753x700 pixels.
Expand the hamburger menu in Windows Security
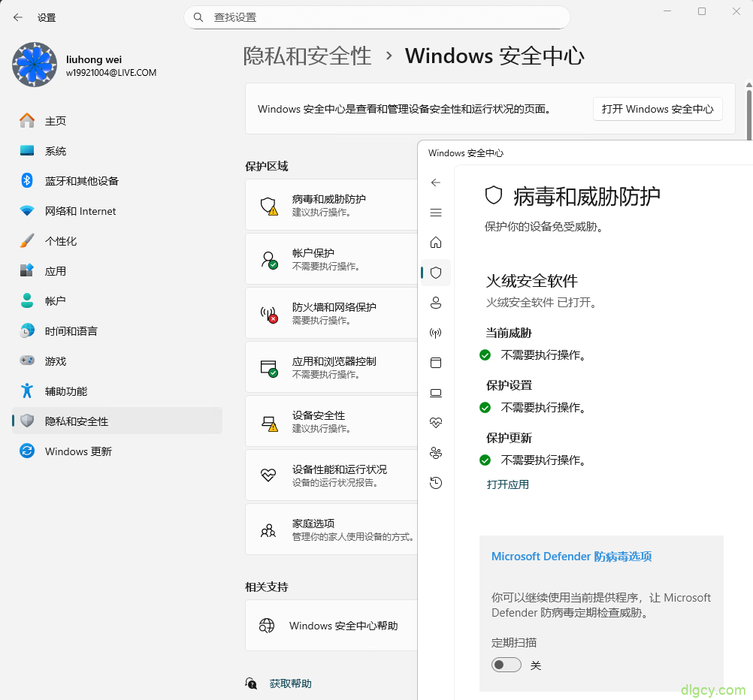click(x=436, y=213)
